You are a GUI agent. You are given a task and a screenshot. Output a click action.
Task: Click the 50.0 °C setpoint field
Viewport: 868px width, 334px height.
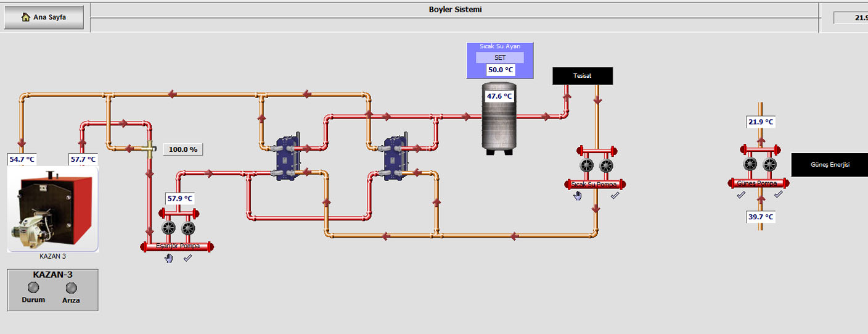(x=500, y=70)
